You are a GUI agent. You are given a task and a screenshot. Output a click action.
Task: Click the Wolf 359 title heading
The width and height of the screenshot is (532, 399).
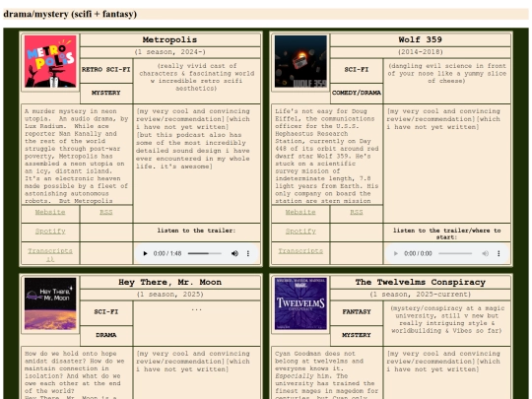click(420, 39)
